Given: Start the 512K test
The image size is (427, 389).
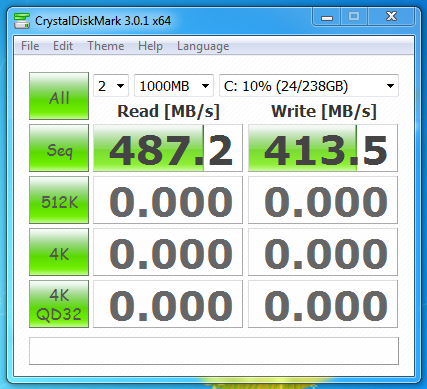Looking at the screenshot, I should (59, 200).
